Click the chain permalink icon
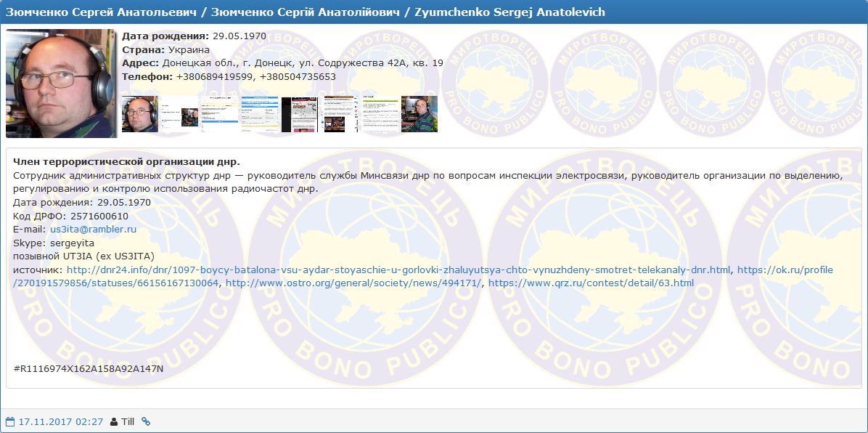868x433 pixels. pos(146,421)
